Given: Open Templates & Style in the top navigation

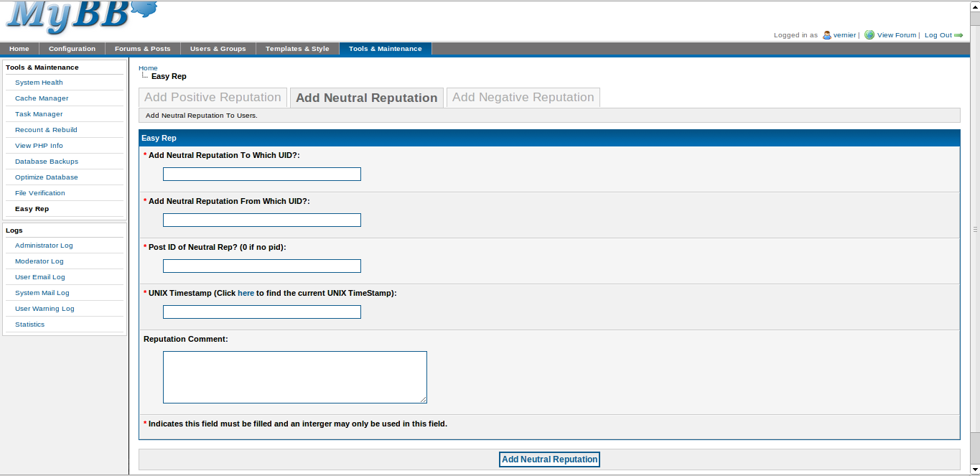Looking at the screenshot, I should pos(297,49).
